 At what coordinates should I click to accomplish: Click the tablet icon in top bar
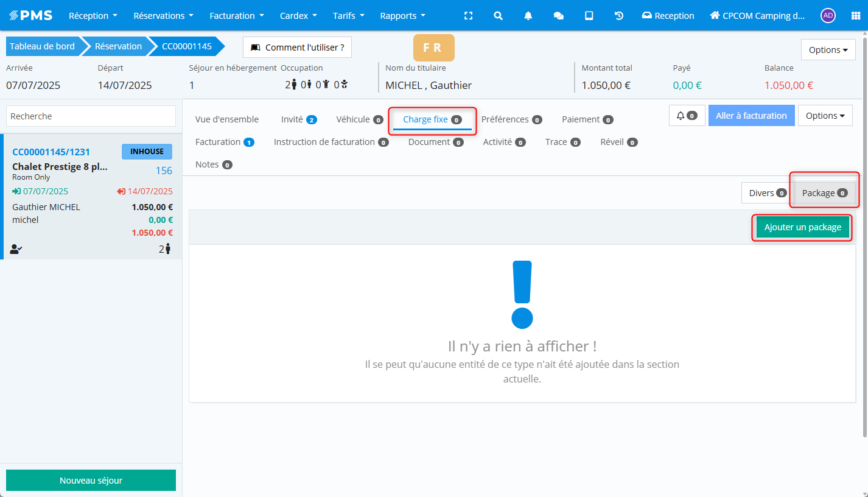click(x=589, y=16)
